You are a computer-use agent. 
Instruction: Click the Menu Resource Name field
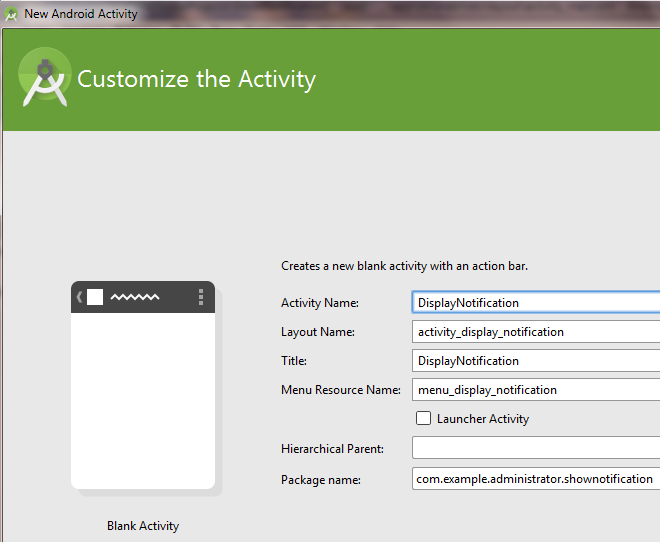[535, 390]
